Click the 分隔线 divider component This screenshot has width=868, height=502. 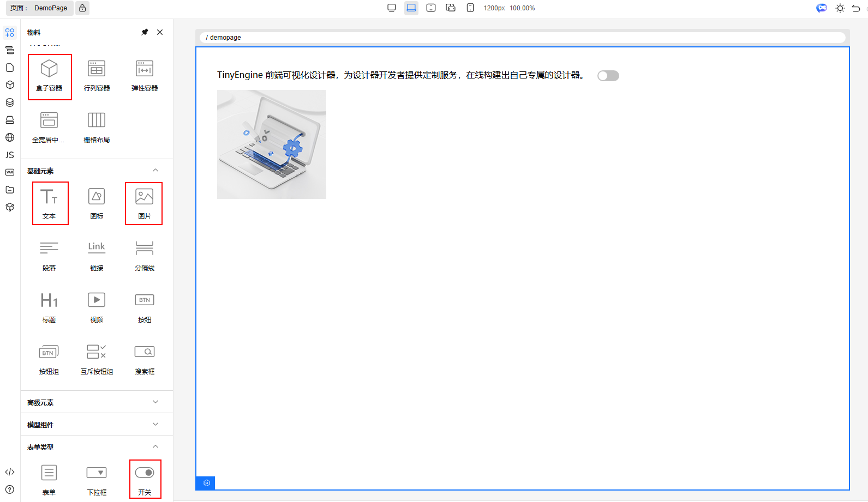(145, 255)
